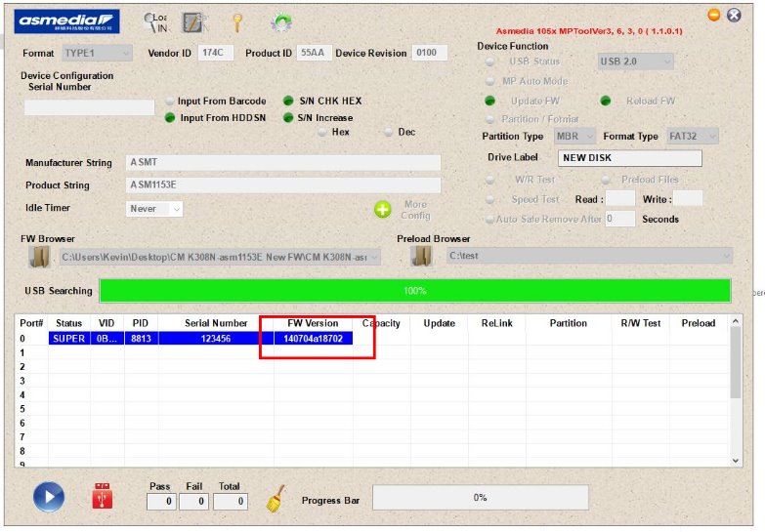Expand the FW Browser path dropdown
Image resolution: width=765 pixels, height=532 pixels.
tap(374, 257)
